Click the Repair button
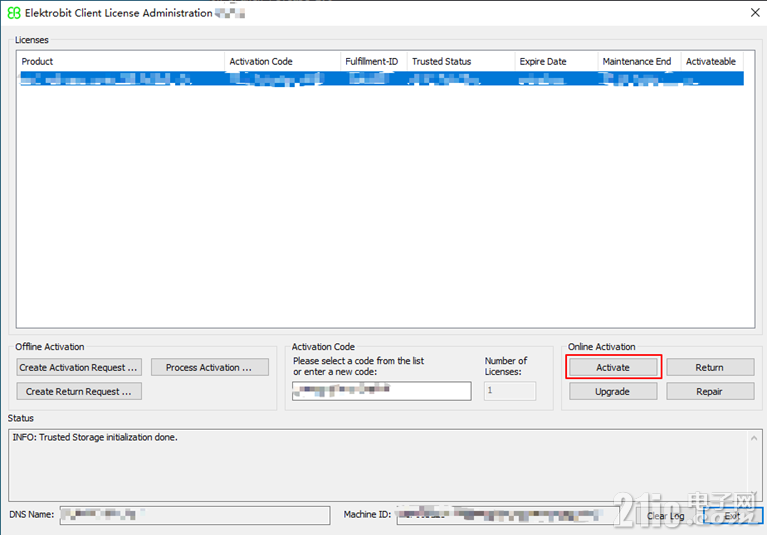The height and width of the screenshot is (535, 767). coord(710,391)
